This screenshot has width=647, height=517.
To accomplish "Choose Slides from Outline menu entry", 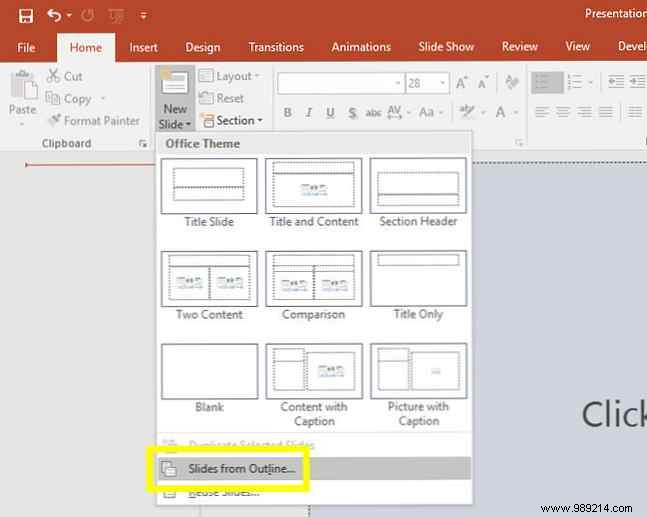I will point(314,469).
